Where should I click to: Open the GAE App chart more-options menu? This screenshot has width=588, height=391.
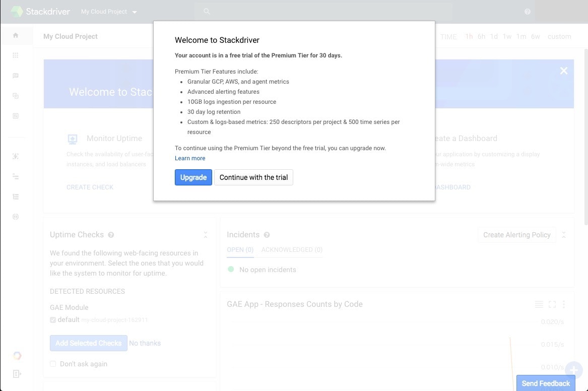(x=564, y=304)
